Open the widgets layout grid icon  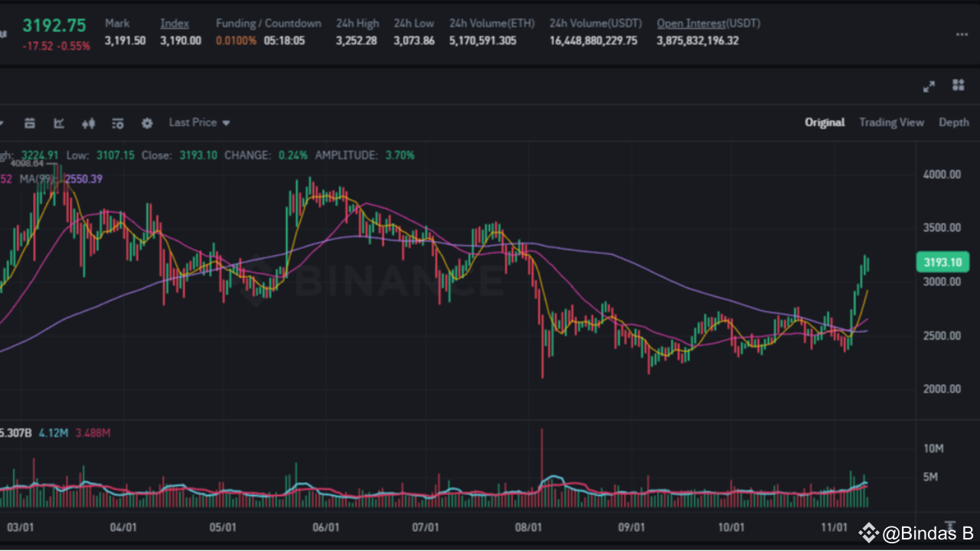[x=958, y=86]
